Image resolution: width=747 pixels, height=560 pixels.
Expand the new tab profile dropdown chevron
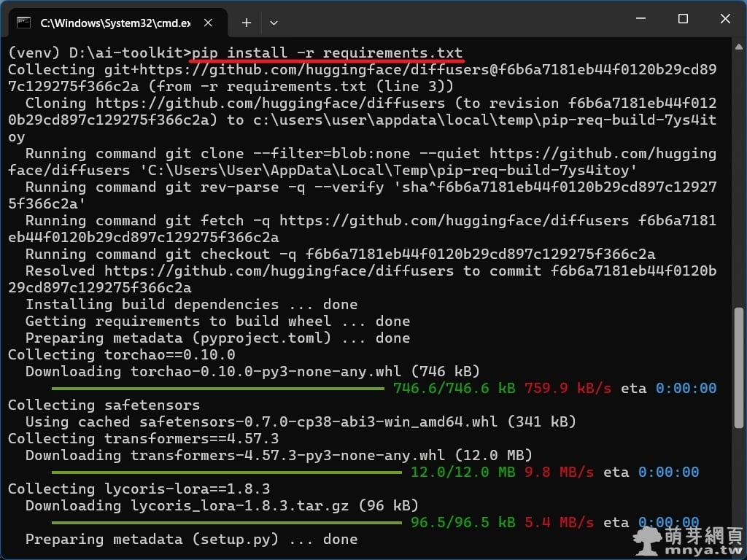[x=274, y=23]
